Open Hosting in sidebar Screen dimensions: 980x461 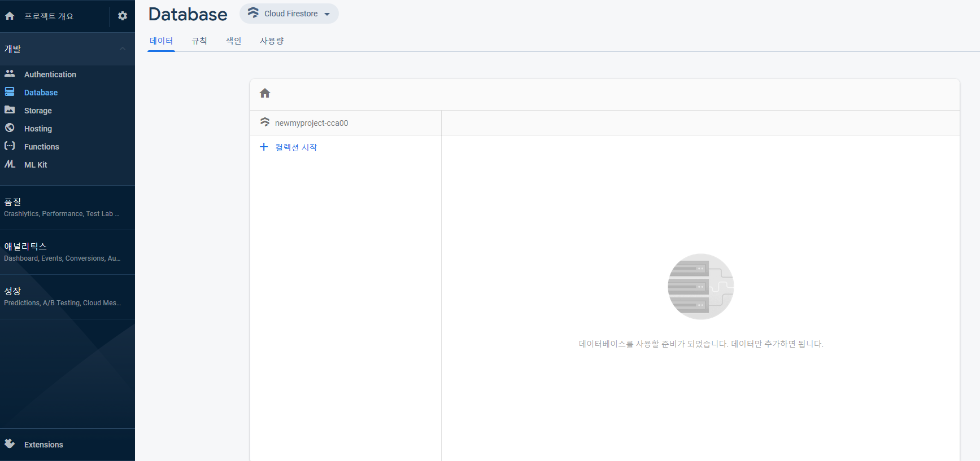(38, 129)
